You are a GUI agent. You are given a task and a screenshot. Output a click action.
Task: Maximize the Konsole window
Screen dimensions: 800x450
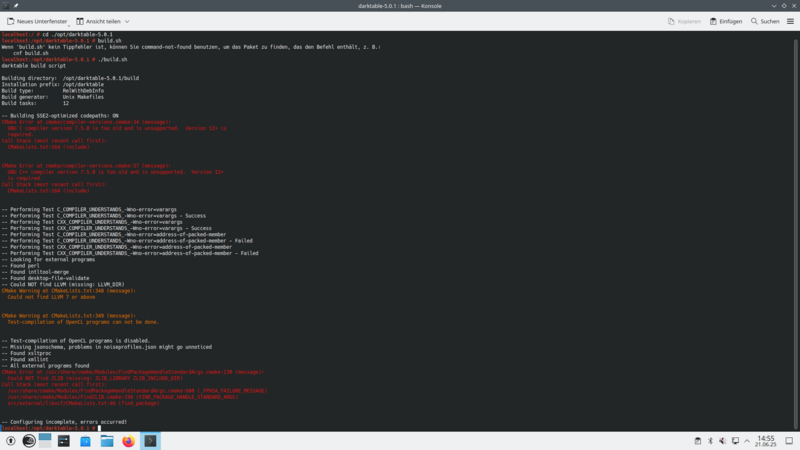[784, 6]
